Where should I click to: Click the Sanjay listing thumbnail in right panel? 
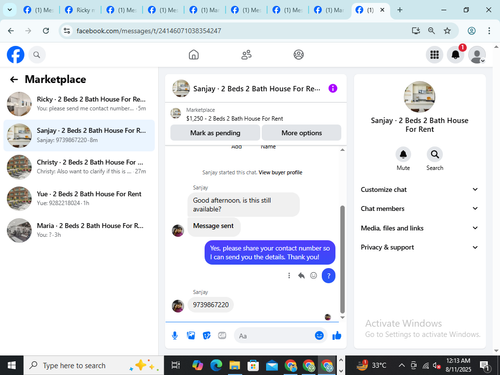click(419, 97)
